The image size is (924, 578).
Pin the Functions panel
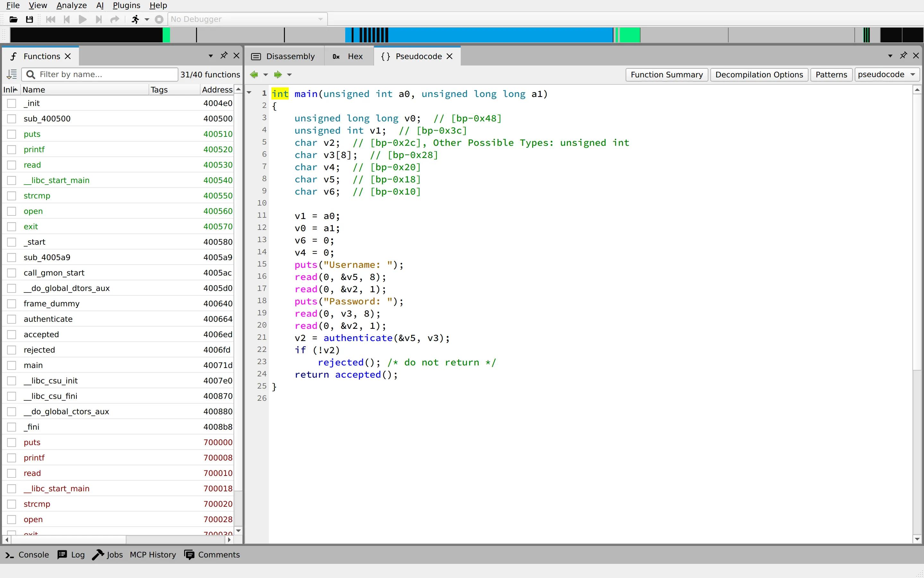224,56
